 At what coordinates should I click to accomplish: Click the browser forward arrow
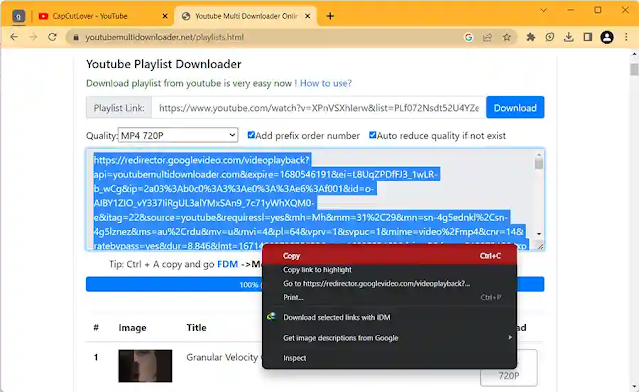[33, 37]
